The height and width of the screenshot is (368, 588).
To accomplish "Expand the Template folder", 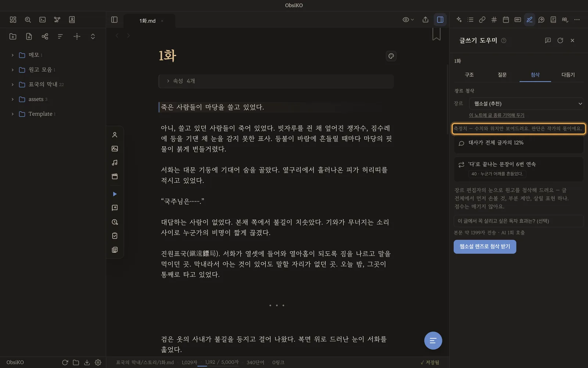I will pos(12,114).
